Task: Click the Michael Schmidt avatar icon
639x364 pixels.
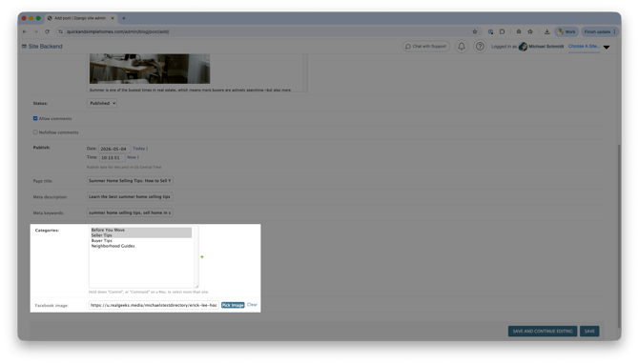Action: 523,47
